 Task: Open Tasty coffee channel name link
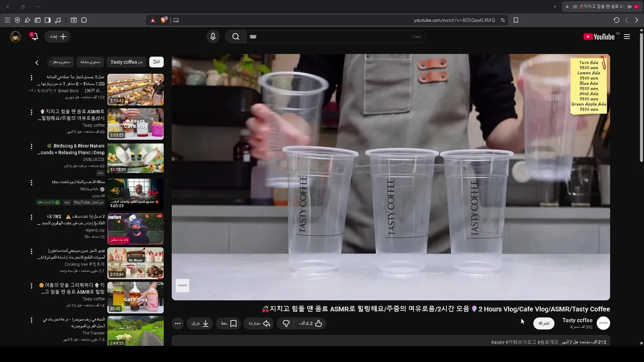577,320
